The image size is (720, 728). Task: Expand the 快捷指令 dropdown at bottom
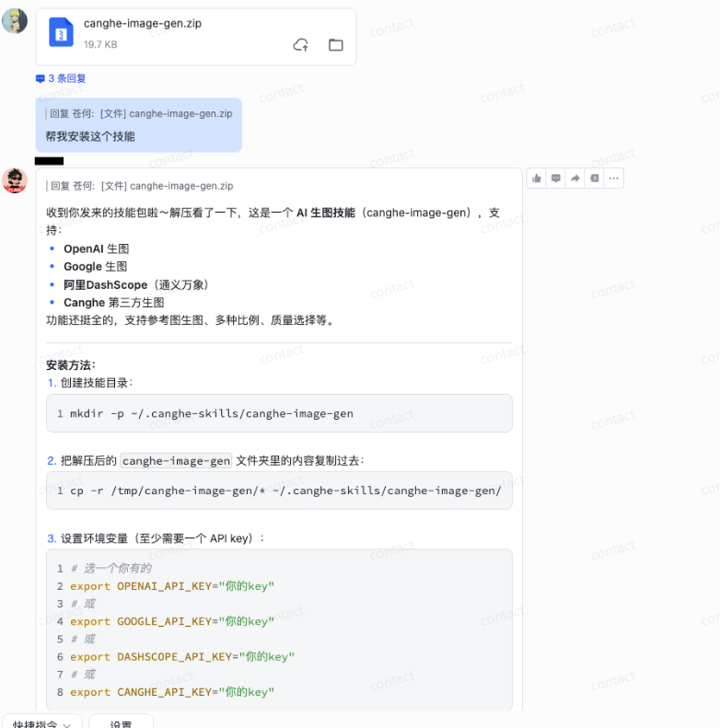[41, 723]
